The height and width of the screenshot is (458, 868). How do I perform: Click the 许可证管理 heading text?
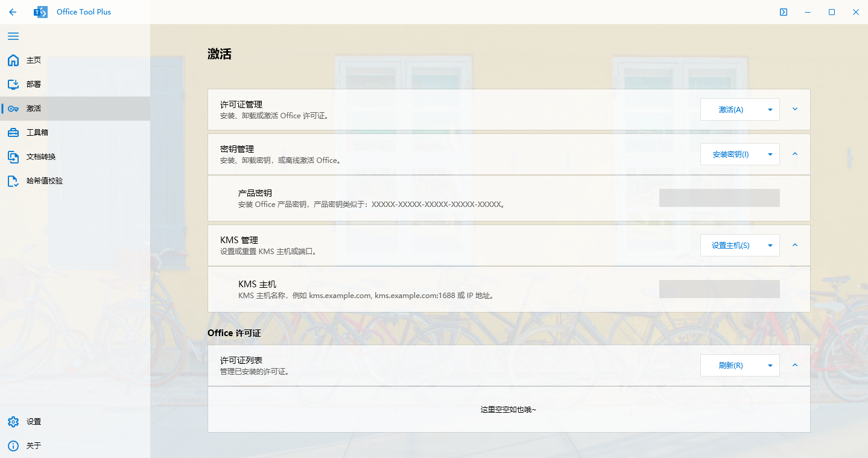(241, 104)
